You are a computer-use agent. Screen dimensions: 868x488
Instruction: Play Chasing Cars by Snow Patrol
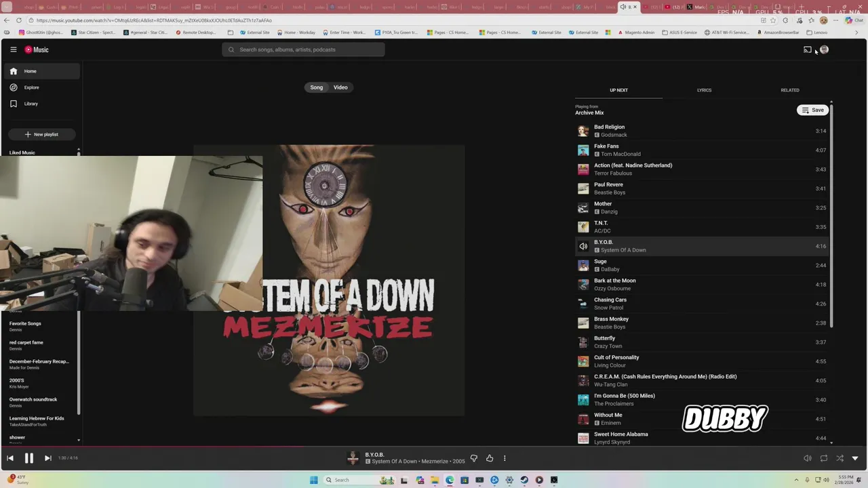[x=702, y=304]
